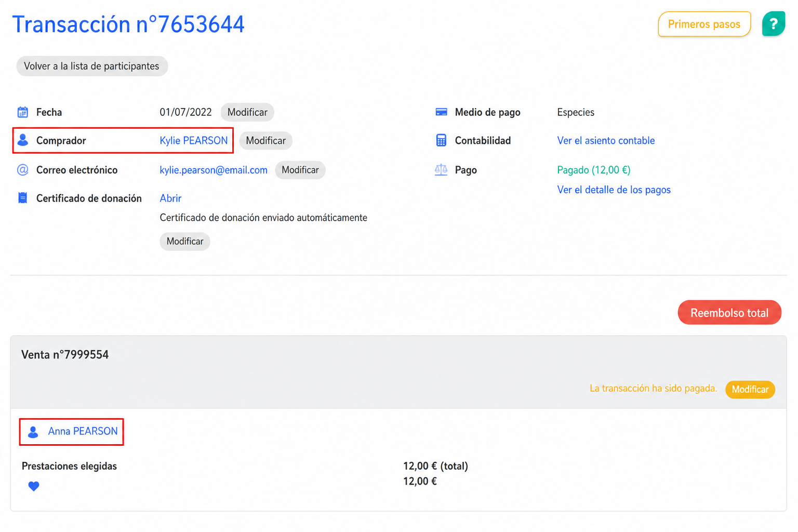The height and width of the screenshot is (532, 798).
Task: Click the Prestaciones elegidas label
Action: click(69, 466)
